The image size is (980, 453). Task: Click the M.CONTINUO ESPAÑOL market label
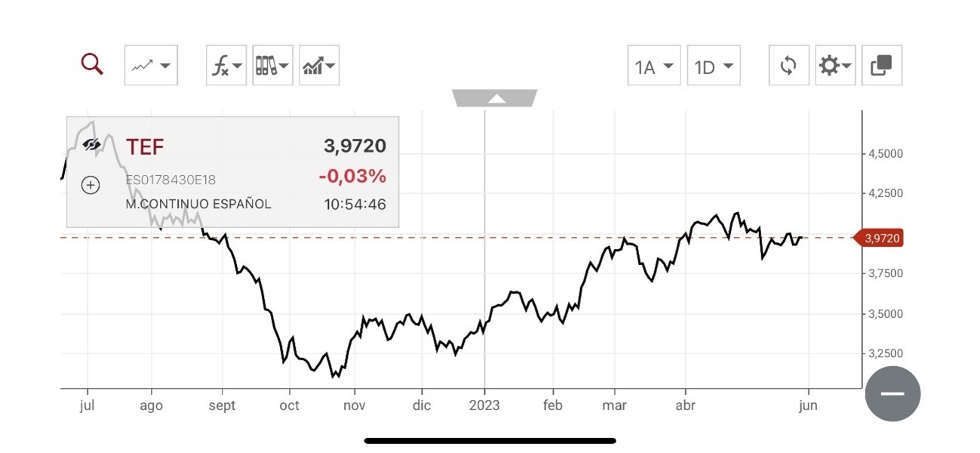coord(198,204)
